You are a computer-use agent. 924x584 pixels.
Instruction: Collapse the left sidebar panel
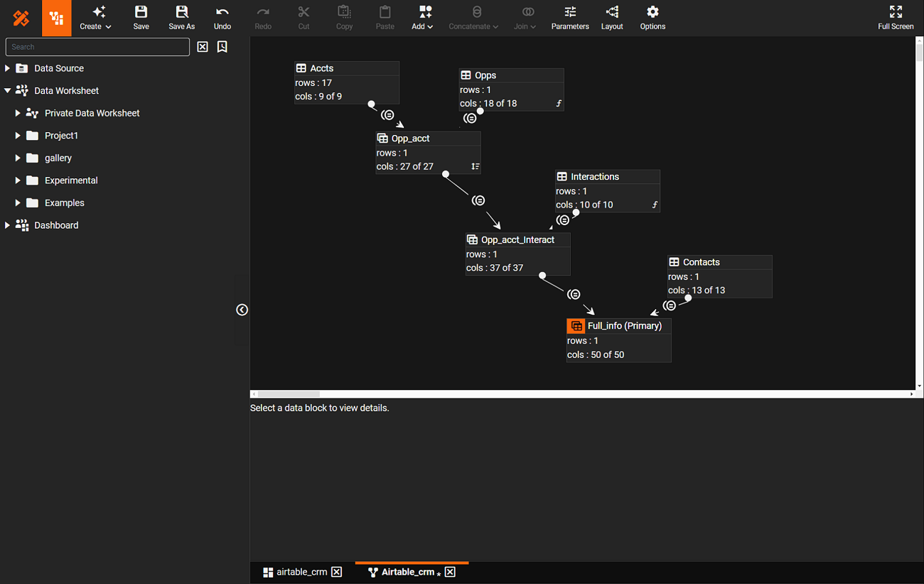242,310
